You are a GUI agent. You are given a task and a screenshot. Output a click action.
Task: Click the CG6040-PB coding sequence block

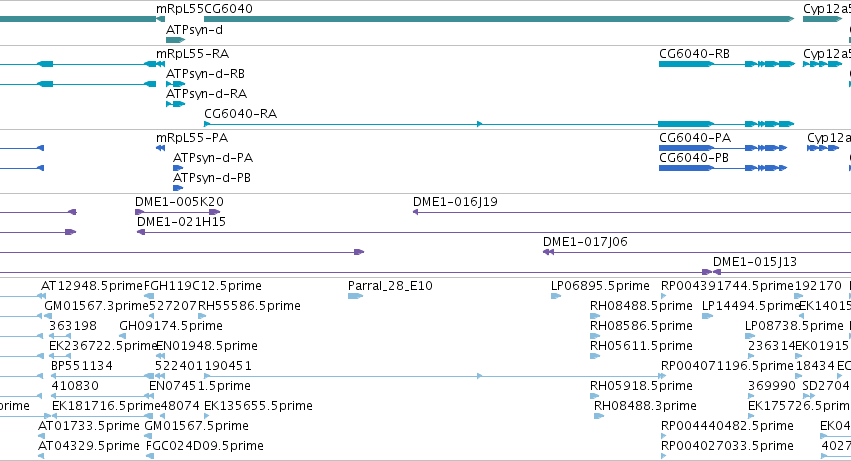[686, 168]
